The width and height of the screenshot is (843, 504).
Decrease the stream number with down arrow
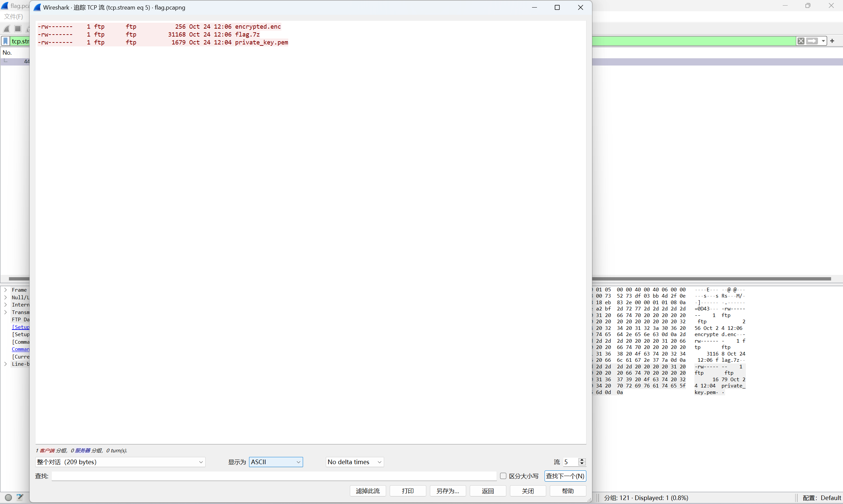pos(582,464)
